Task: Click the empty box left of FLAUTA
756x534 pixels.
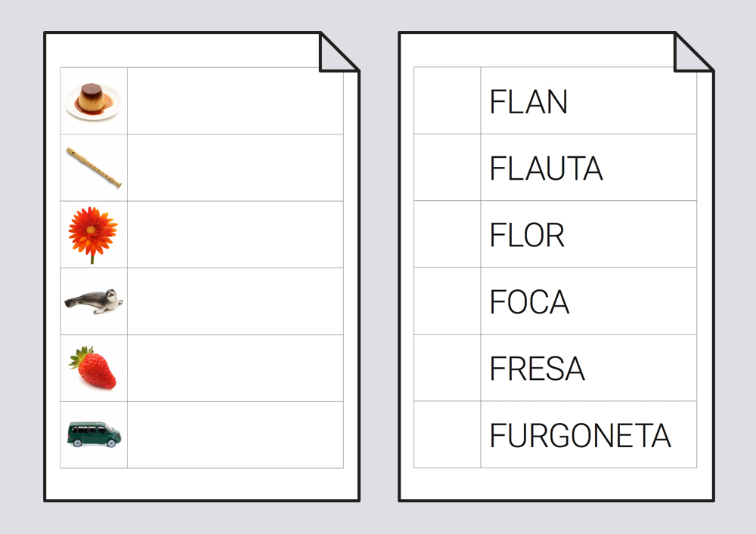Action: click(447, 168)
